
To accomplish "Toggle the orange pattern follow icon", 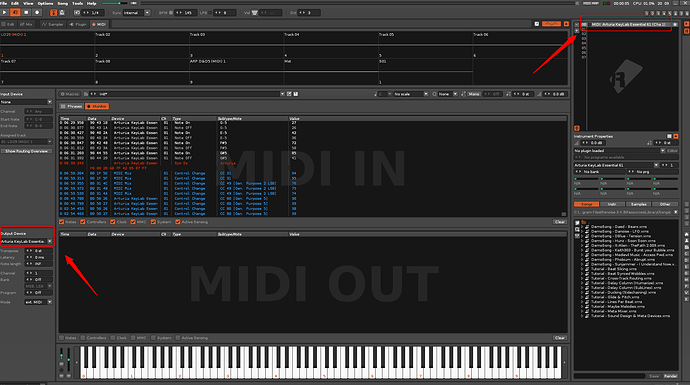I will pyautogui.click(x=53, y=13).
